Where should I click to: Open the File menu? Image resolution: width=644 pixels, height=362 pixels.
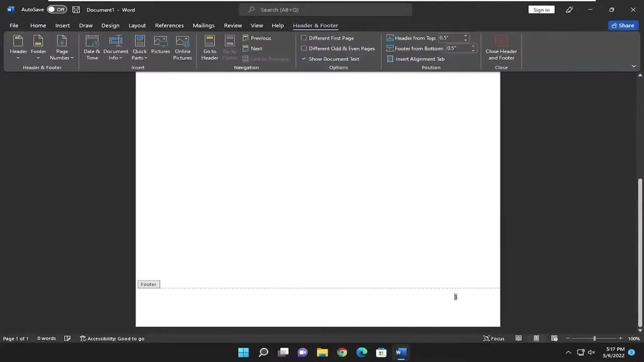(x=14, y=25)
